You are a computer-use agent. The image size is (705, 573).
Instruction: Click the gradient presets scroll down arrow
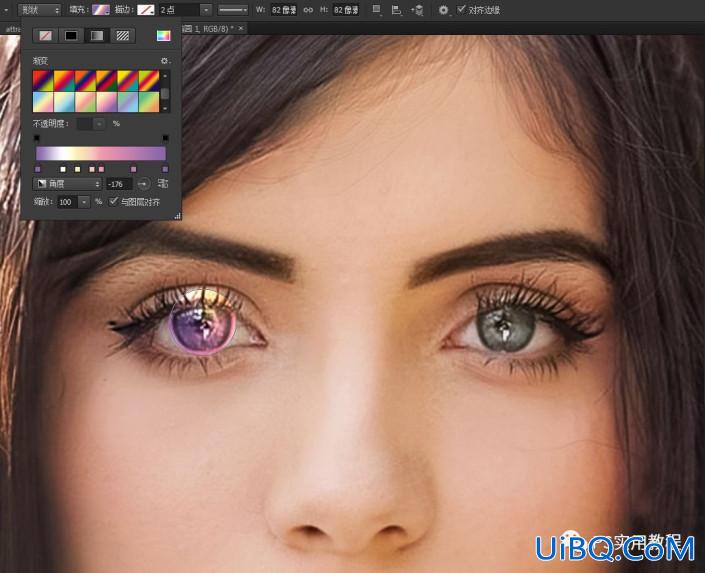coord(165,108)
